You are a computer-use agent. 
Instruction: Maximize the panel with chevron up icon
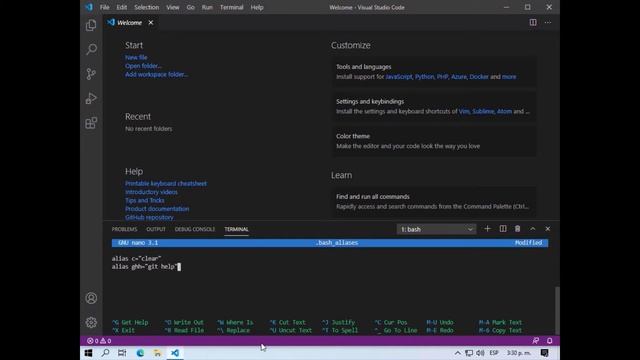pos(533,229)
